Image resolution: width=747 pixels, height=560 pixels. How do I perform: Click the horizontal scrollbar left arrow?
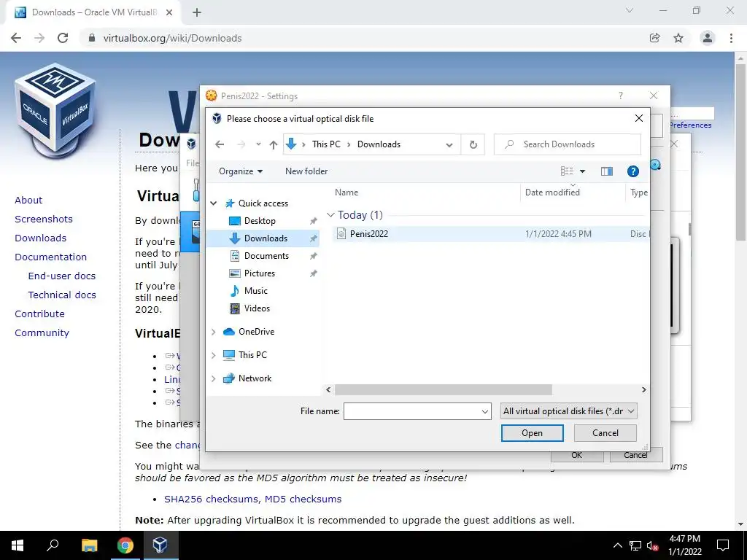point(328,390)
